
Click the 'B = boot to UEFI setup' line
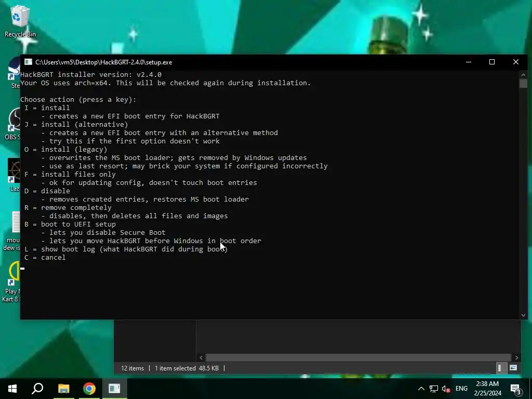tap(70, 224)
